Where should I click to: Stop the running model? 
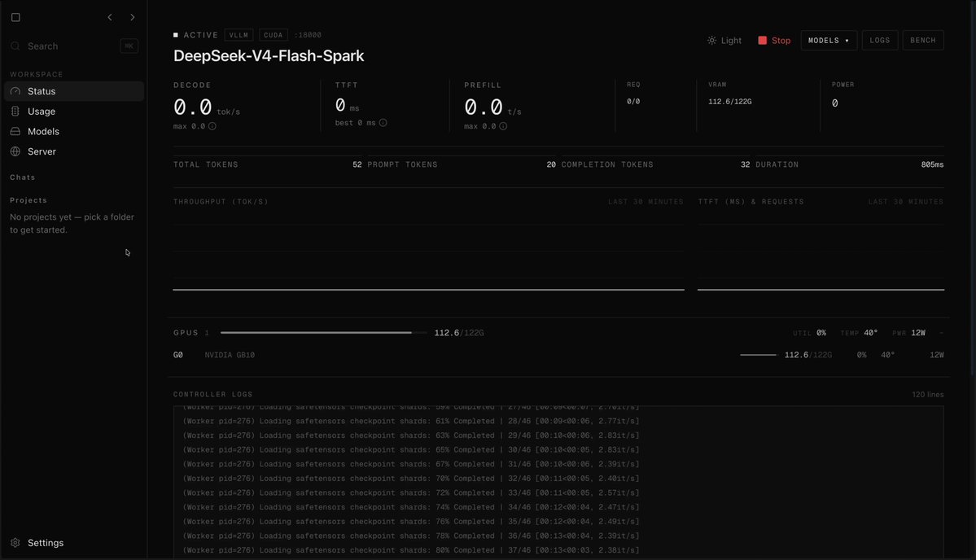pyautogui.click(x=774, y=41)
